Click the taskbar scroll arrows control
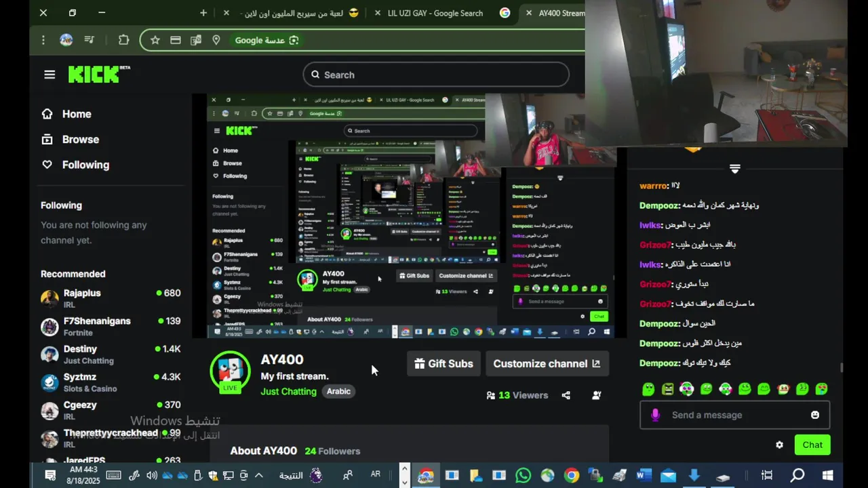The image size is (868, 488). pyautogui.click(x=404, y=475)
